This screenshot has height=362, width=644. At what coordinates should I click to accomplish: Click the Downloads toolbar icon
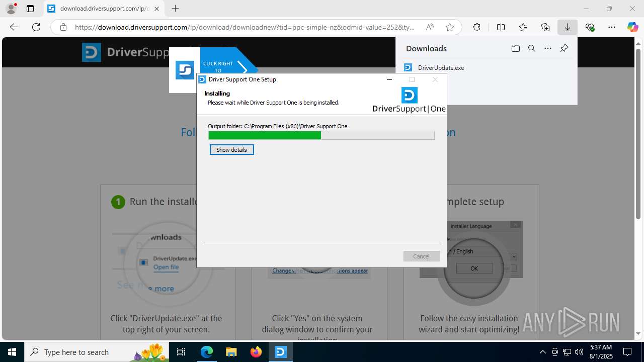568,27
